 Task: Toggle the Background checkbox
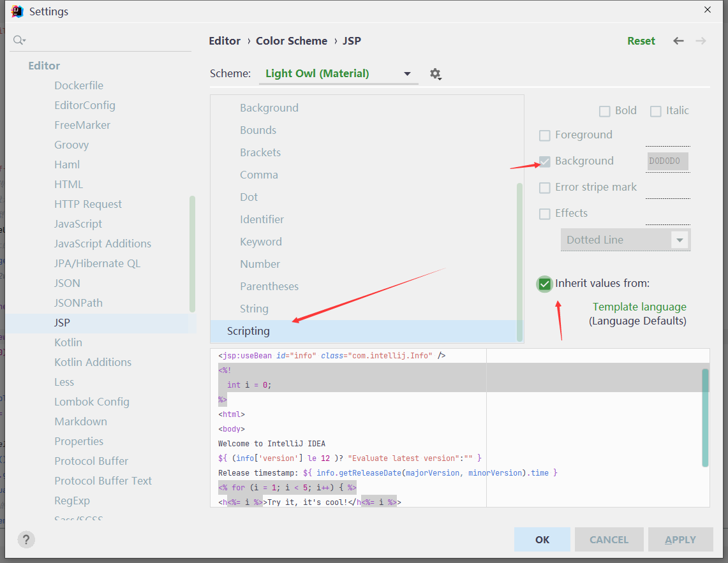545,161
